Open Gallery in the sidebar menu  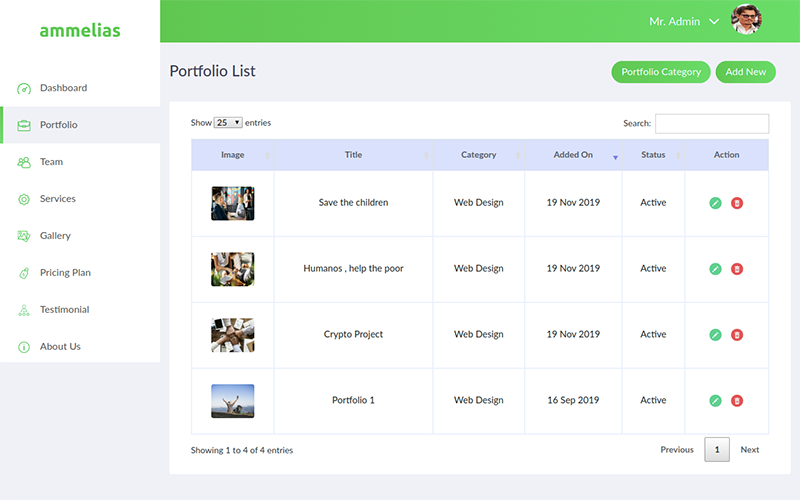coord(80,236)
